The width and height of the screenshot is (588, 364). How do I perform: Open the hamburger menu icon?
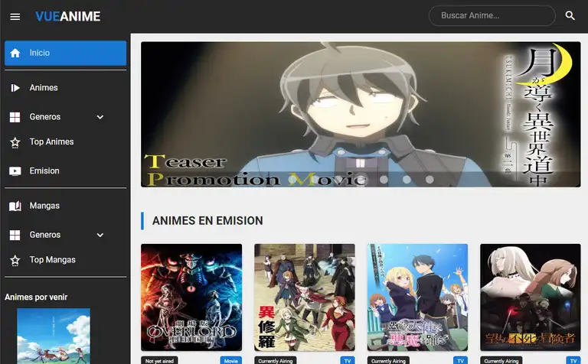(x=15, y=17)
